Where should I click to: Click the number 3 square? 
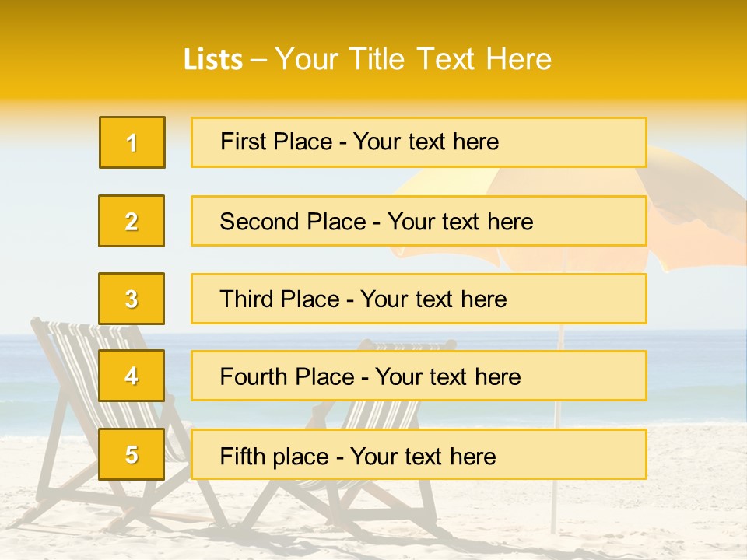[x=132, y=299]
